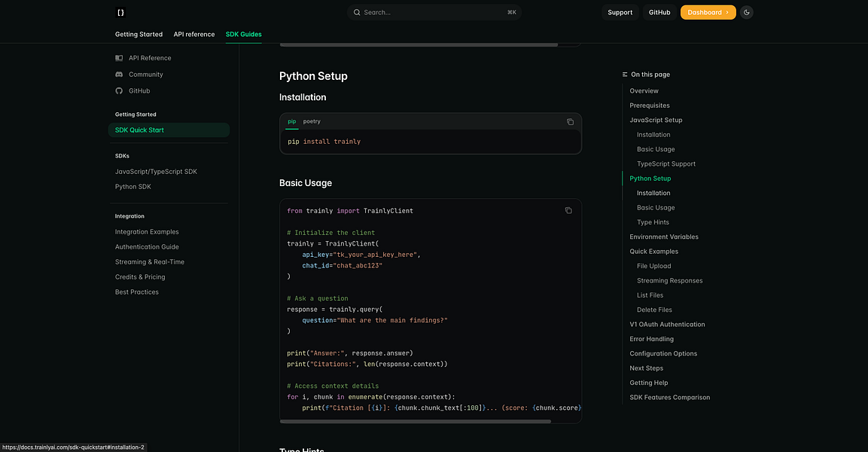The width and height of the screenshot is (868, 452).
Task: Open GitHub link in sidebar
Action: coord(119,91)
